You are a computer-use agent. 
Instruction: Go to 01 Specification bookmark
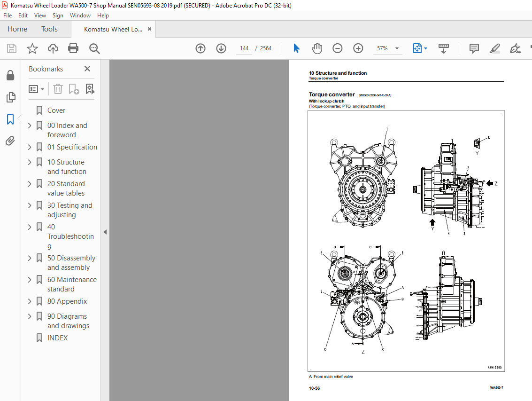click(x=72, y=147)
